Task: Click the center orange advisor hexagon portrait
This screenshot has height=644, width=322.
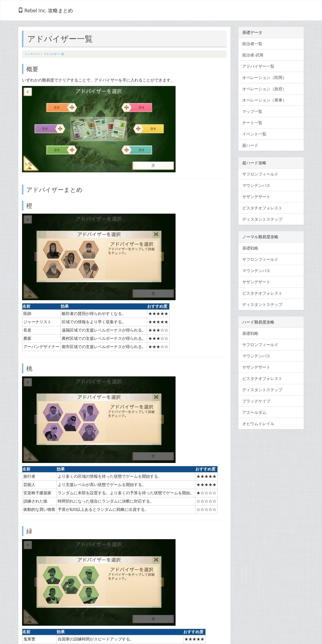Action: 71,260
